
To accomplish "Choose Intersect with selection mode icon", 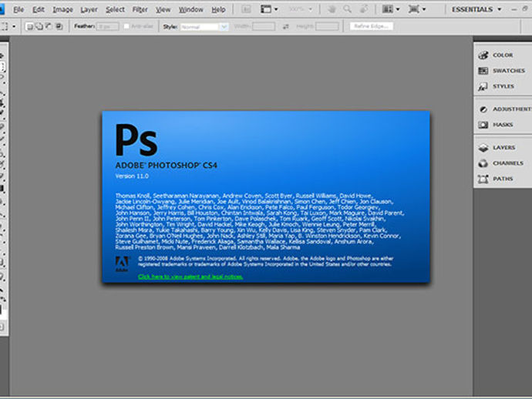I will pyautogui.click(x=59, y=26).
